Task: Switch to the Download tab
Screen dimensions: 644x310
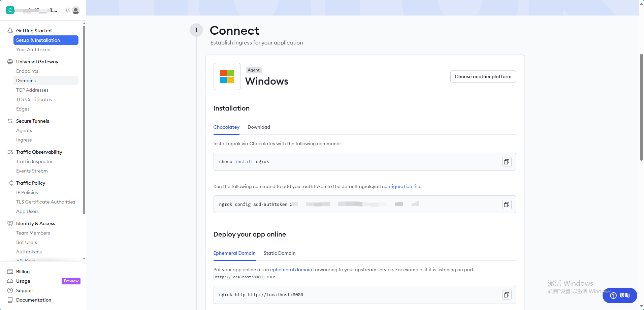Action: [x=259, y=127]
